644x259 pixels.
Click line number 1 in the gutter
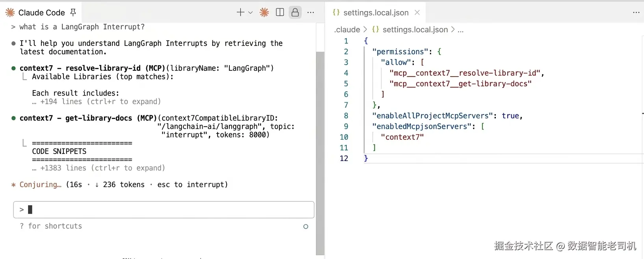tap(346, 41)
